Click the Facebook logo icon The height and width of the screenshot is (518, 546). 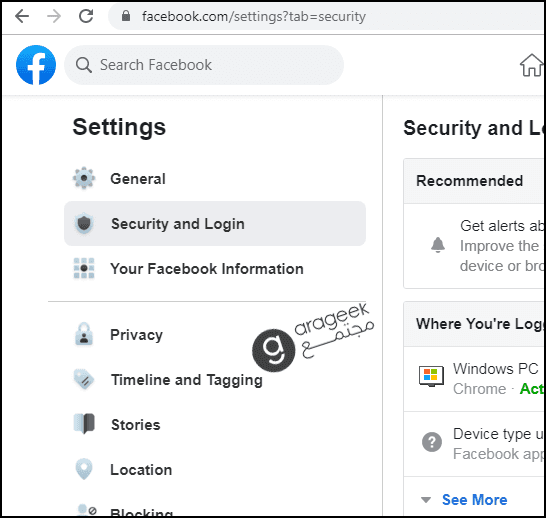point(36,65)
